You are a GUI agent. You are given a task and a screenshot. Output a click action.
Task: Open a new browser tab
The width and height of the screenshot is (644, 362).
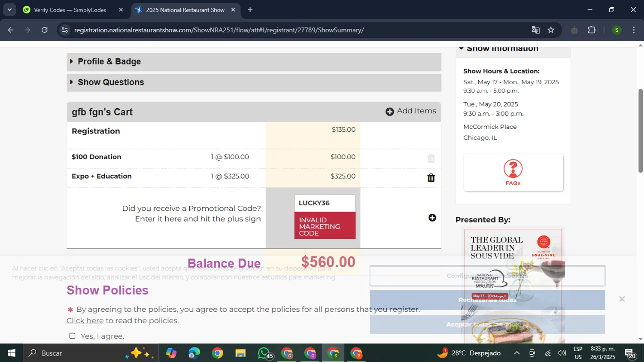click(x=250, y=10)
